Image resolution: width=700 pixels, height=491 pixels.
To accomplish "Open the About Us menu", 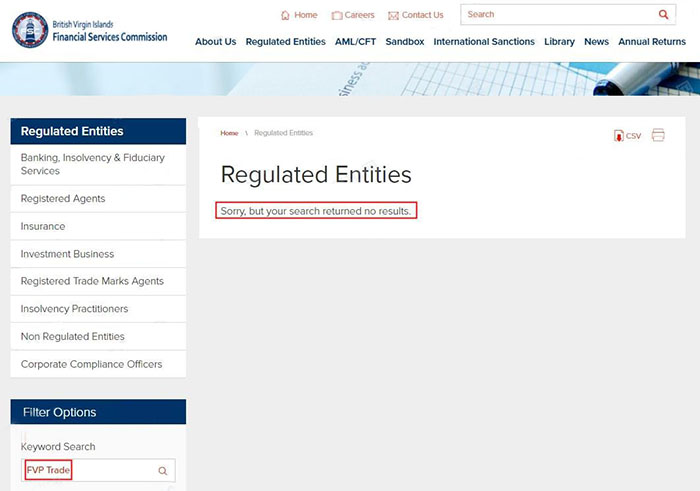I will pyautogui.click(x=215, y=42).
